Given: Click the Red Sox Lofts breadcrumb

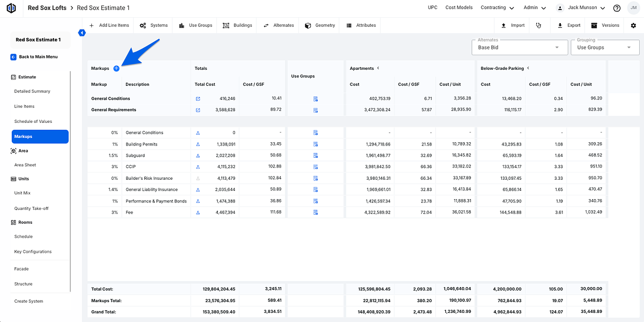Looking at the screenshot, I should click(47, 8).
